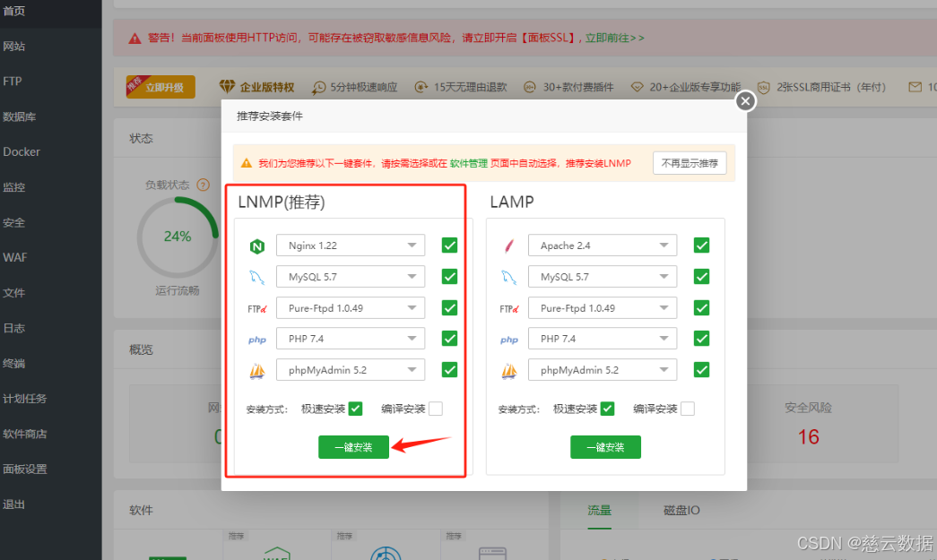Click the Apache feather icon in LAMP
The width and height of the screenshot is (937, 560).
point(509,246)
